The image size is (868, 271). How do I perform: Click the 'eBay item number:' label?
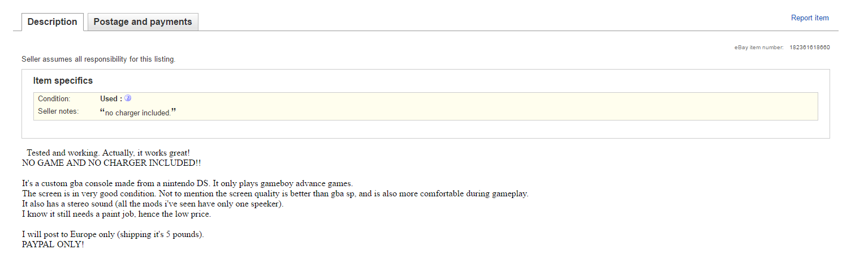click(759, 48)
